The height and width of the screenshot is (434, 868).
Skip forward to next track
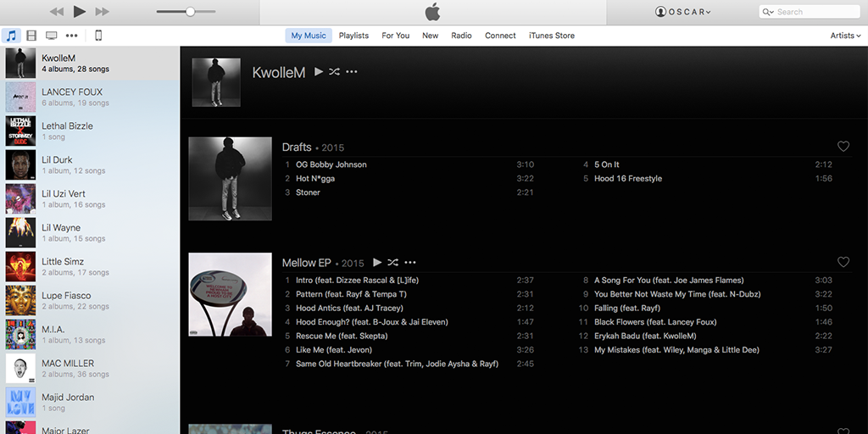pyautogui.click(x=103, y=12)
